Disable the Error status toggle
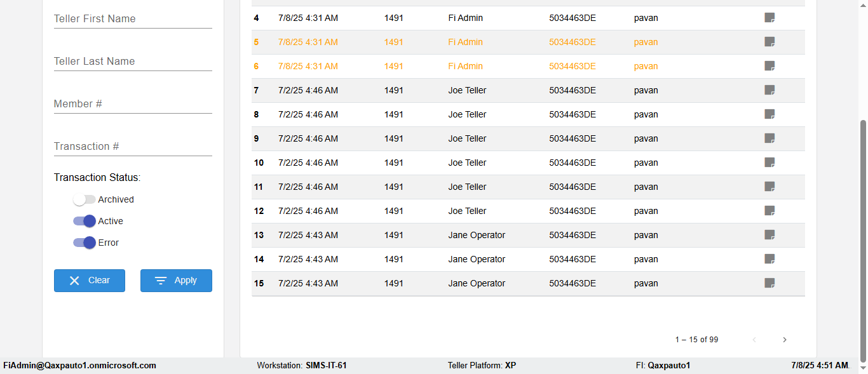The image size is (868, 374). (x=84, y=243)
